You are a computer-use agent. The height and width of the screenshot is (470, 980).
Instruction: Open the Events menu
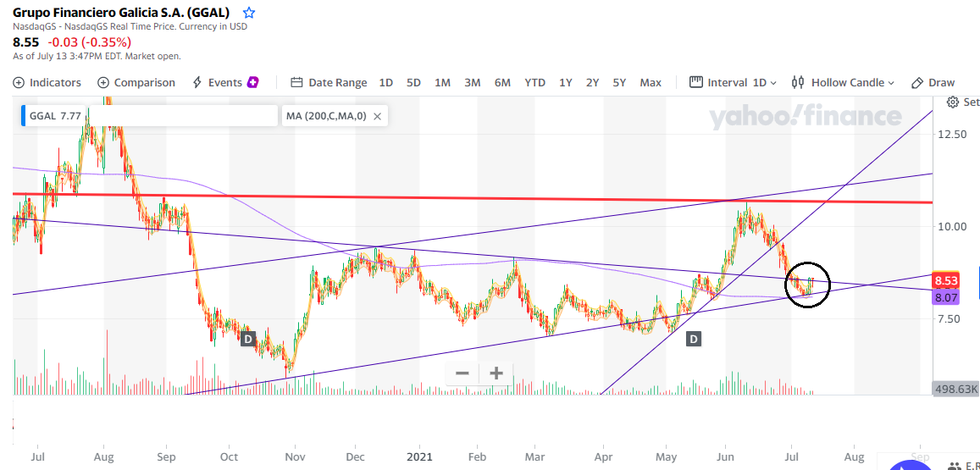pyautogui.click(x=225, y=82)
